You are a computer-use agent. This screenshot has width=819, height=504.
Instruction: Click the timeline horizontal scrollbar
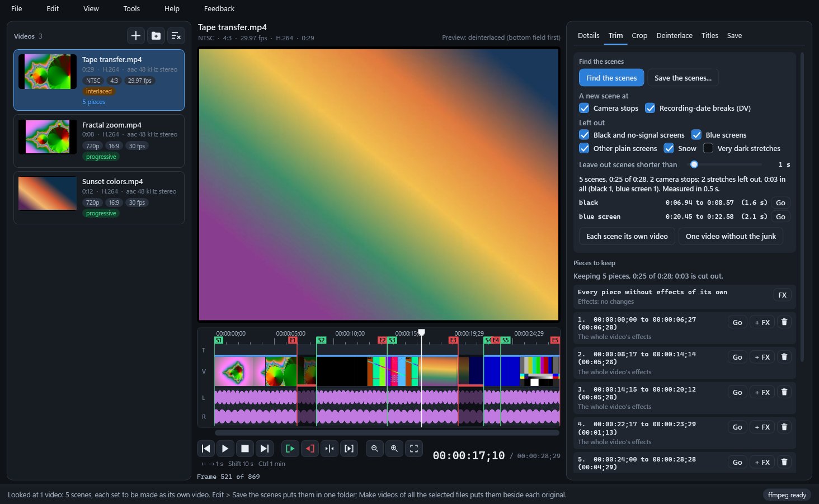387,433
